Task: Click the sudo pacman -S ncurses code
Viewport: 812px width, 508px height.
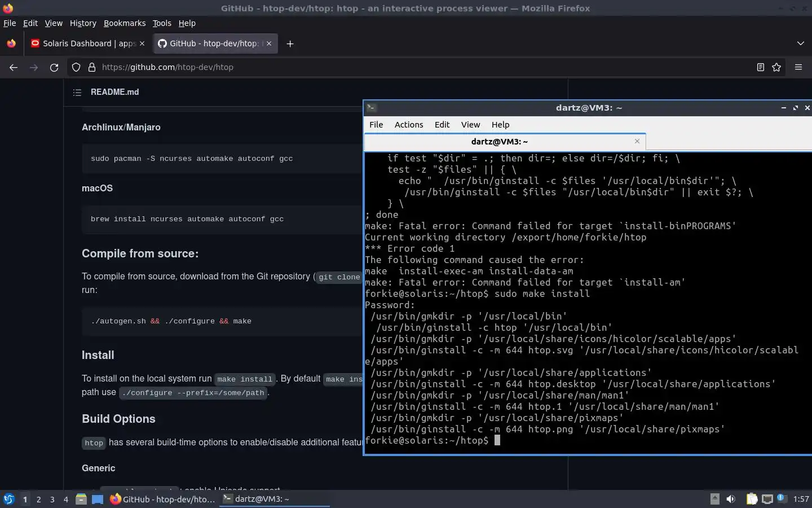Action: (x=192, y=159)
